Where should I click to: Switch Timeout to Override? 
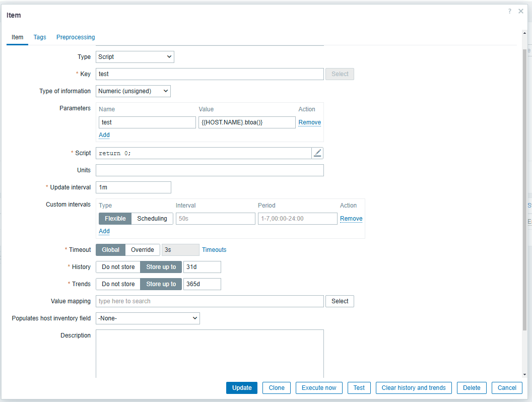[142, 250]
